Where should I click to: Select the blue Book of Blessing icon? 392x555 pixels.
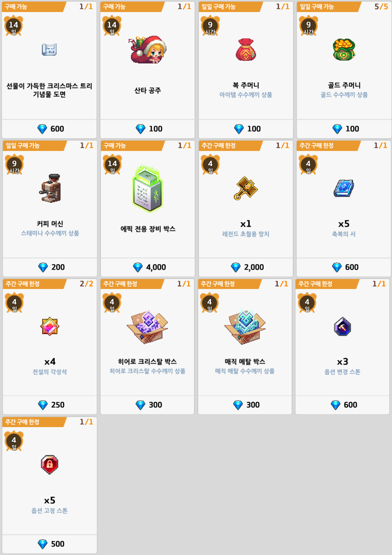(344, 188)
